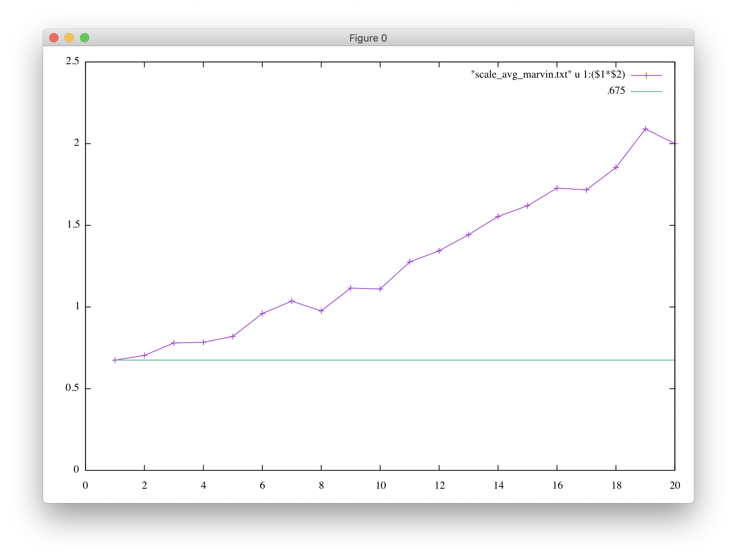Image resolution: width=737 pixels, height=560 pixels.
Task: Click the first data point marker at x=1
Action: point(115,359)
